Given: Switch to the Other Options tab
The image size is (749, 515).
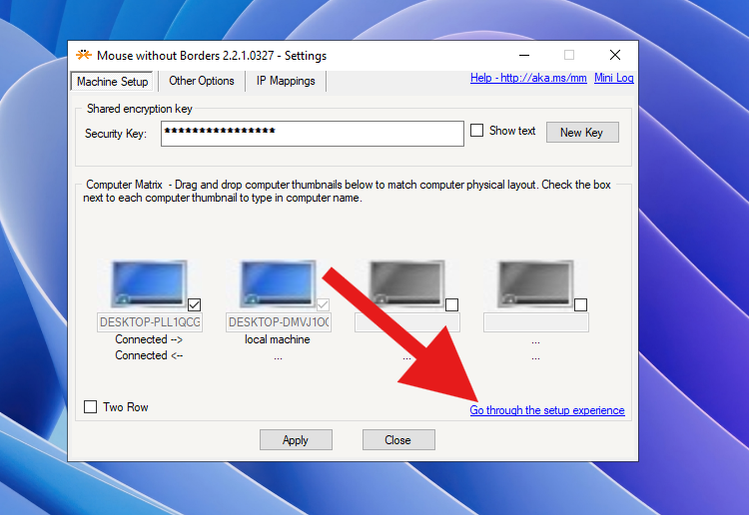Looking at the screenshot, I should click(201, 81).
